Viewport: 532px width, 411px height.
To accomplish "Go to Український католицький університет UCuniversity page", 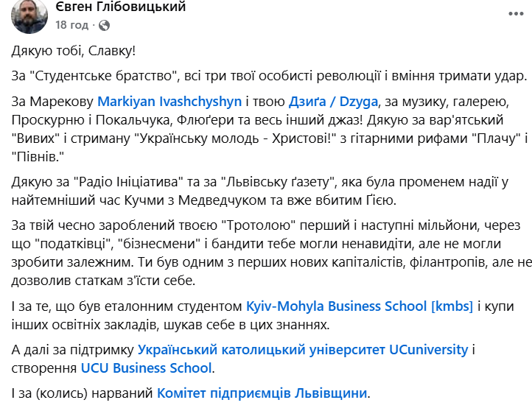I will pos(303,348).
